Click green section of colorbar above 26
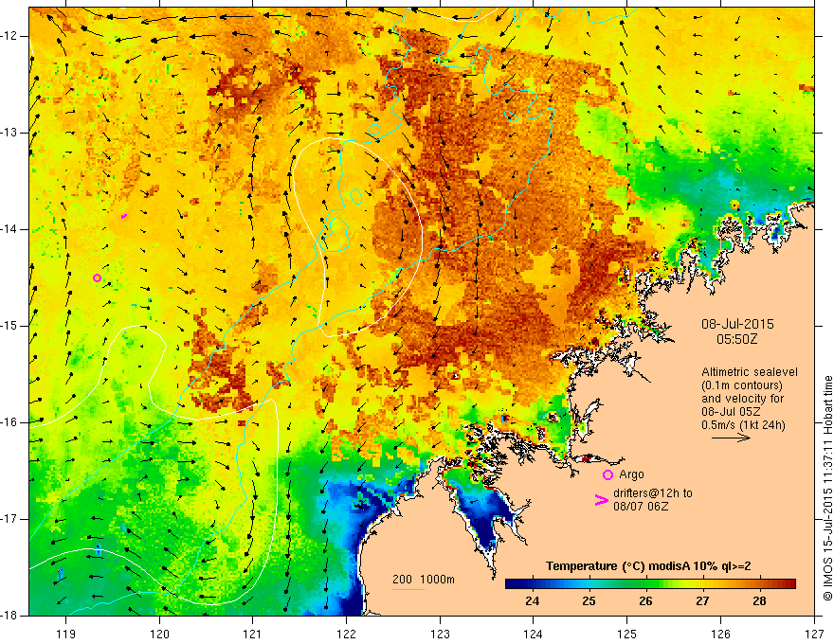The height and width of the screenshot is (644, 834). [x=645, y=584]
